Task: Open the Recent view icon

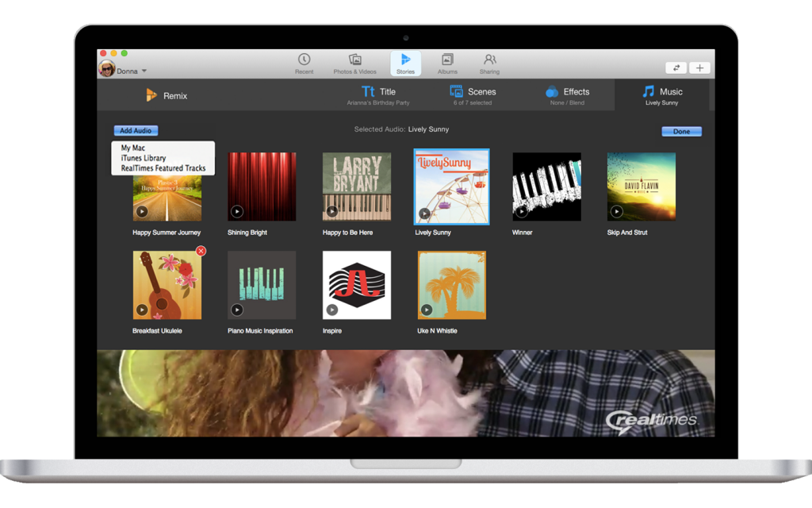Action: pyautogui.click(x=304, y=60)
